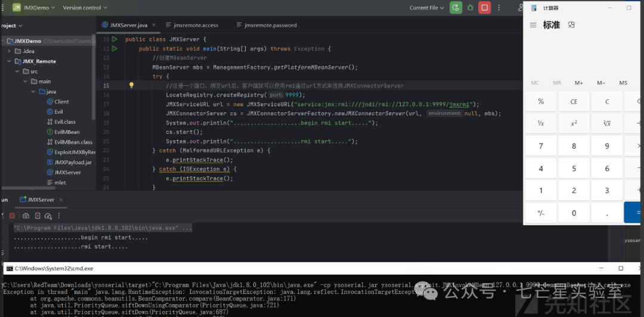Click the number 5 on the Calculator
The width and height of the screenshot is (644, 317).
(574, 169)
